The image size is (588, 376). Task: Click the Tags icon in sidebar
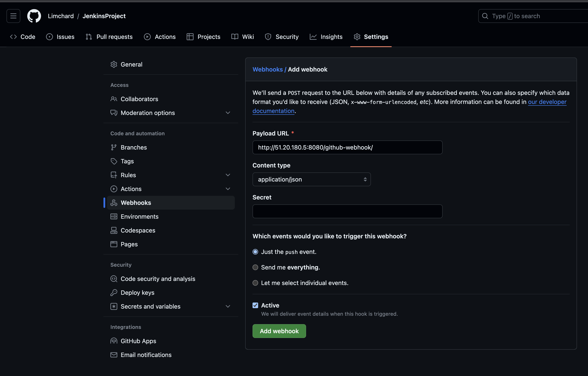pyautogui.click(x=114, y=161)
